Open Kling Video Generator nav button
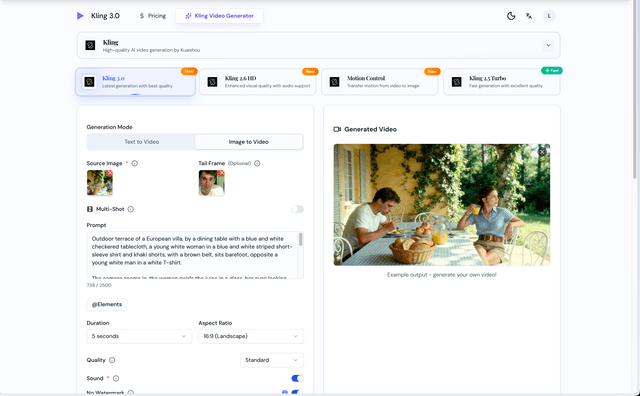This screenshot has height=396, width=640. [219, 16]
